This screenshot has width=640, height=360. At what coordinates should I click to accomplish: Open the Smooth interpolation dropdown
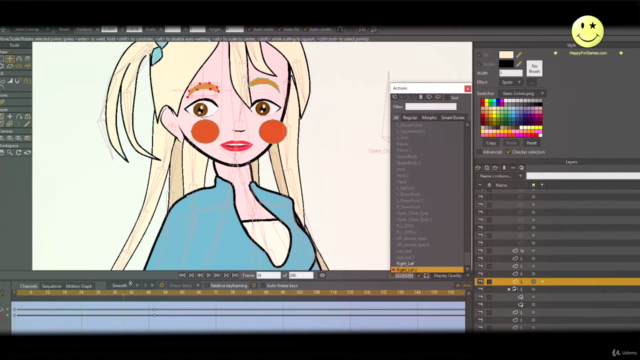(x=125, y=286)
